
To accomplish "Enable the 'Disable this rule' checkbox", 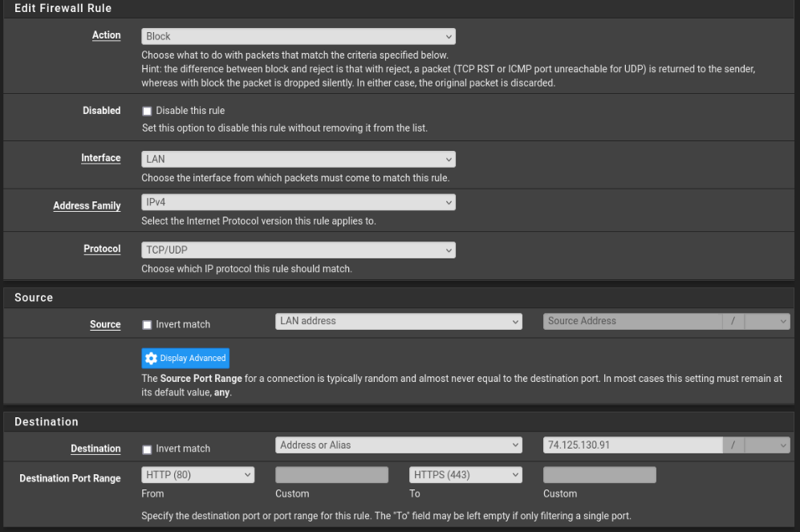I will [x=147, y=111].
